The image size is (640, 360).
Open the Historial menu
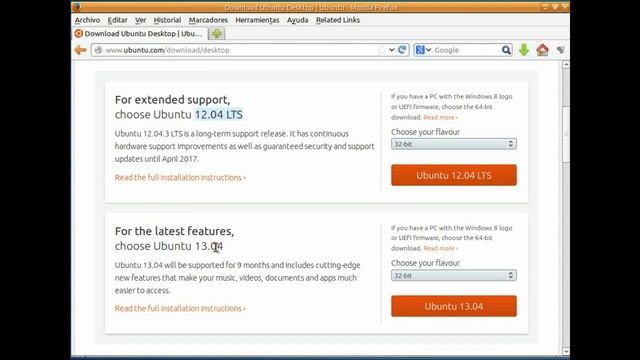click(167, 20)
